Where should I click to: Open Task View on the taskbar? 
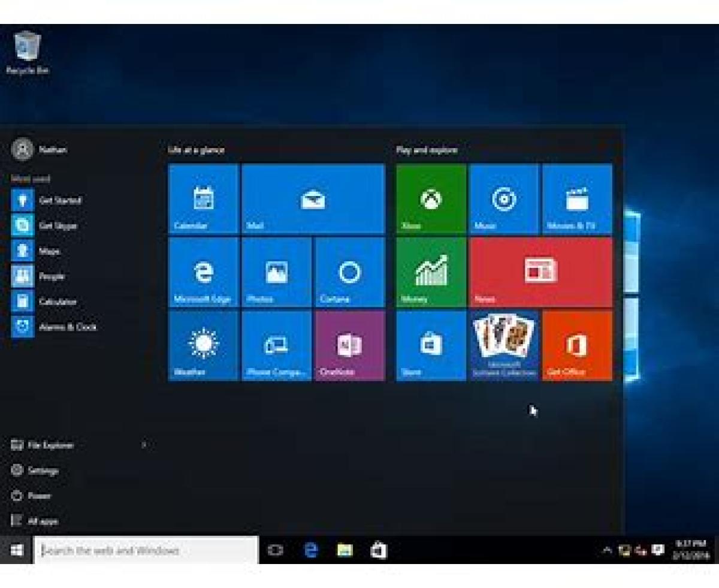[x=275, y=550]
